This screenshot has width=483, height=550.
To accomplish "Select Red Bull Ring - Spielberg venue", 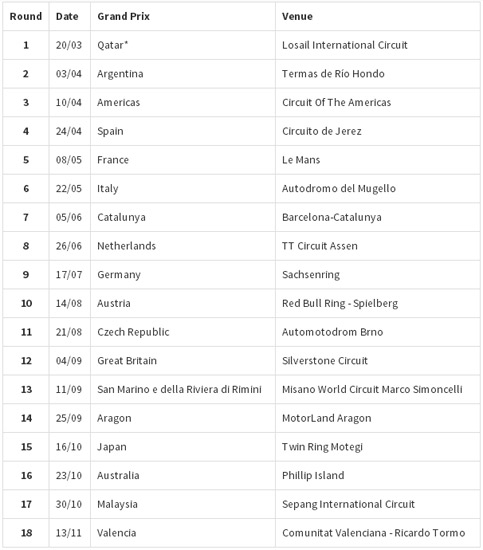I will [x=340, y=303].
